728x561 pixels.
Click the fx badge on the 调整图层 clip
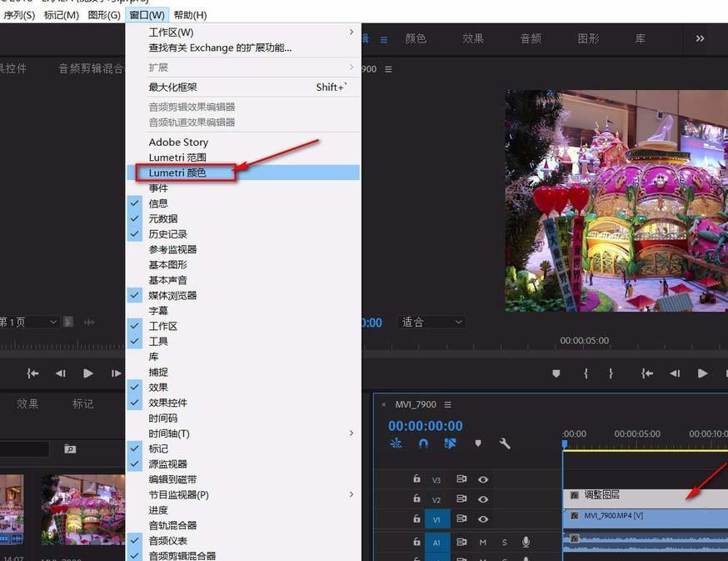574,494
